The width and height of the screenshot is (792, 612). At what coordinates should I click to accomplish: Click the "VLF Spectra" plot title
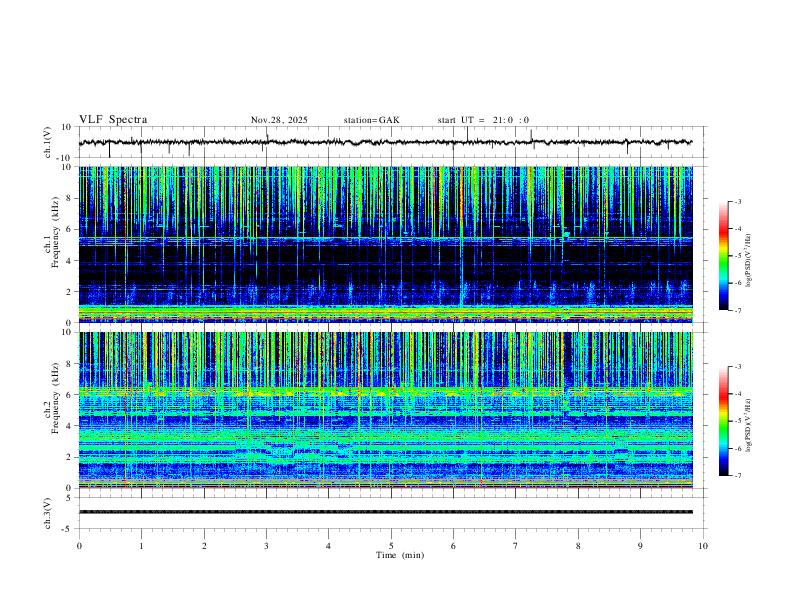click(113, 120)
